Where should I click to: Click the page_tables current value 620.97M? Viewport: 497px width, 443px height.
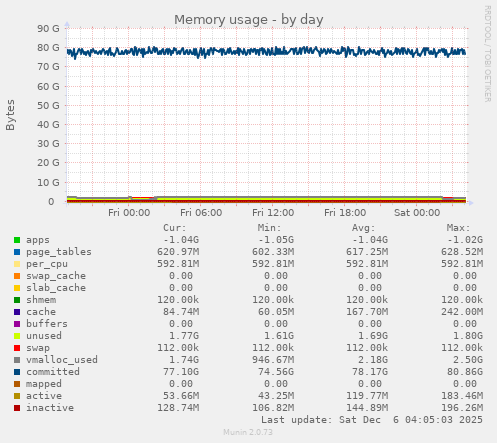click(x=178, y=252)
